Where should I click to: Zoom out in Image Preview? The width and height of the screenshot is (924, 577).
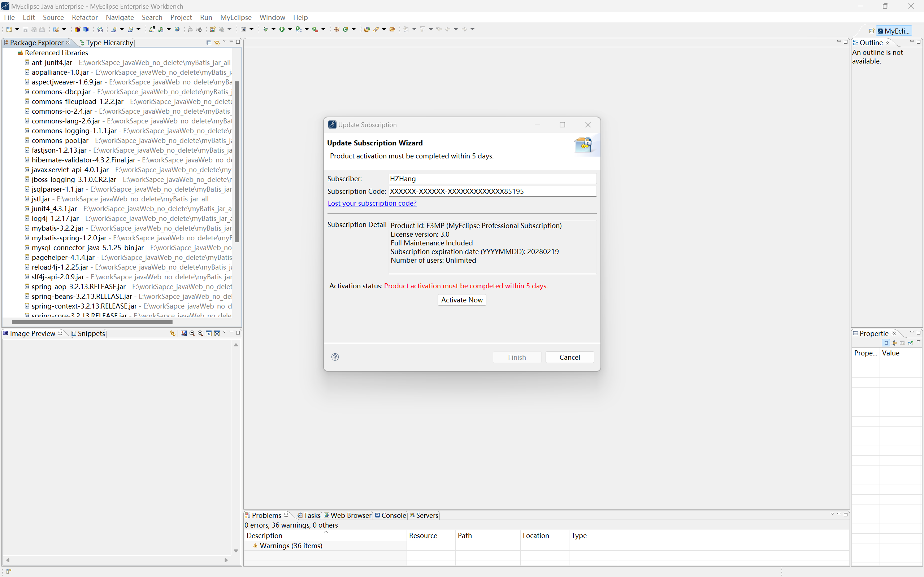tap(192, 333)
